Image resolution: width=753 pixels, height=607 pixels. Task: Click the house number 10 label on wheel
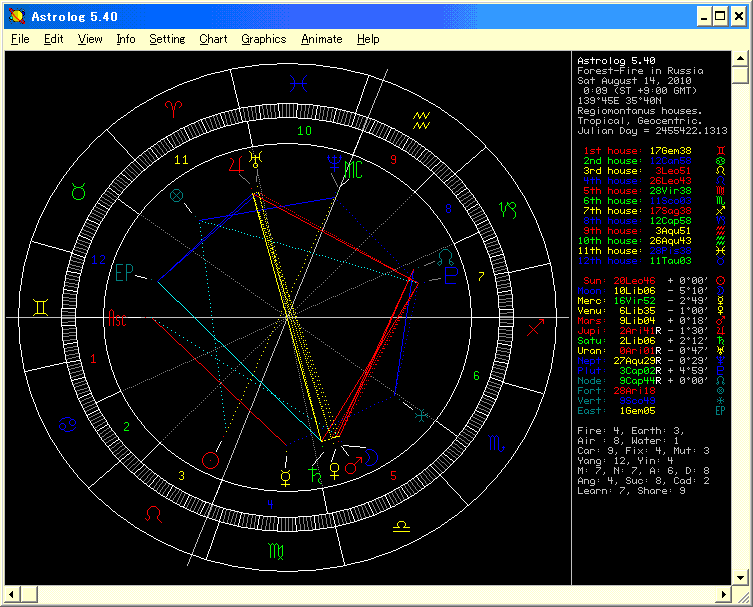click(x=304, y=130)
